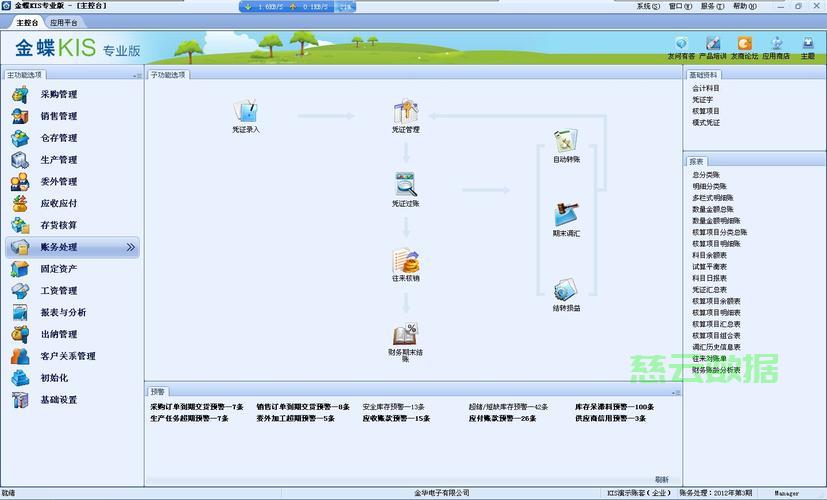
Task: Click 库存呆滞料预警—100条 alert
Action: pyautogui.click(x=614, y=407)
